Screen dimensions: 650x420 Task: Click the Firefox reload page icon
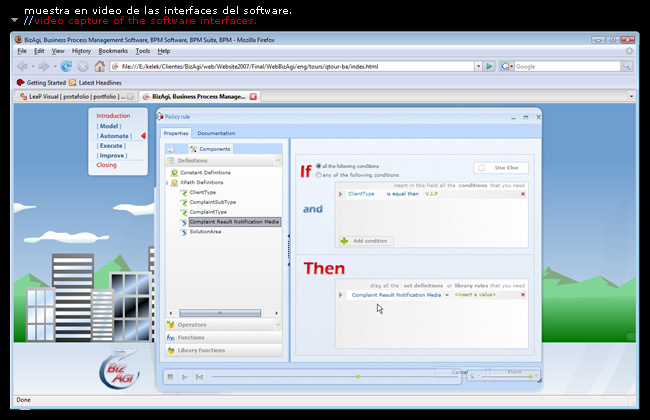[x=66, y=66]
